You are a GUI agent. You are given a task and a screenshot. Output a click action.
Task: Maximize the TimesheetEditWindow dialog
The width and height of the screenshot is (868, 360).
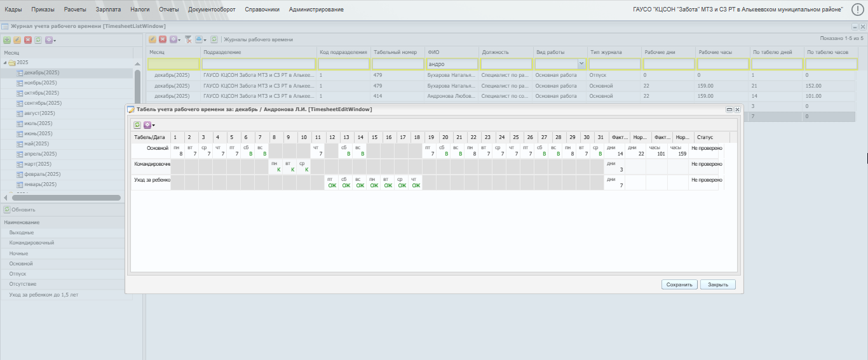[729, 109]
